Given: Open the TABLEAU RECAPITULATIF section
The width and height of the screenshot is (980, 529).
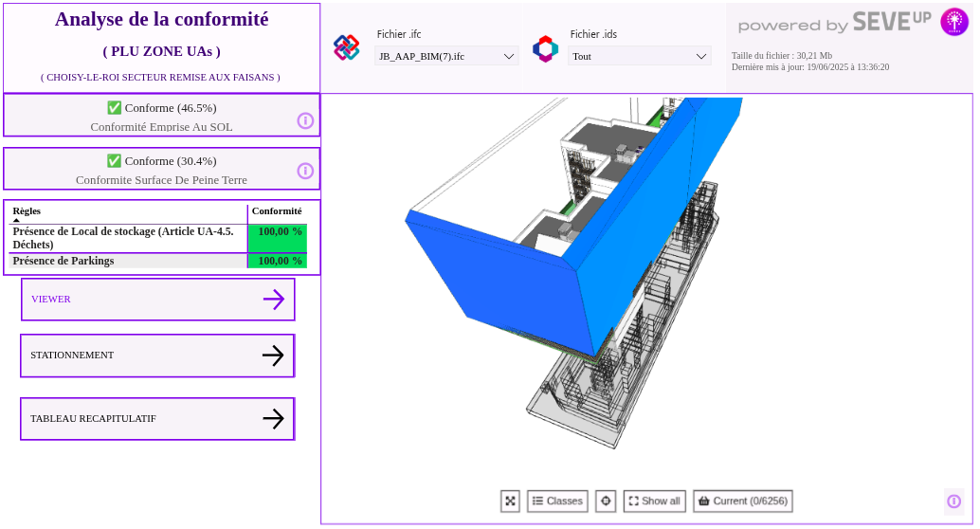Looking at the screenshot, I should point(157,419).
